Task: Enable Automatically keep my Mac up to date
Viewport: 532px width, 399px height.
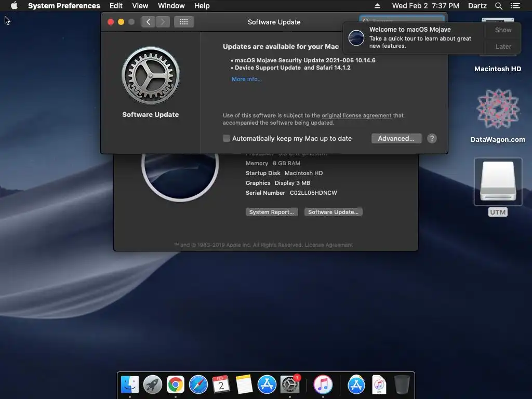Action: click(227, 138)
